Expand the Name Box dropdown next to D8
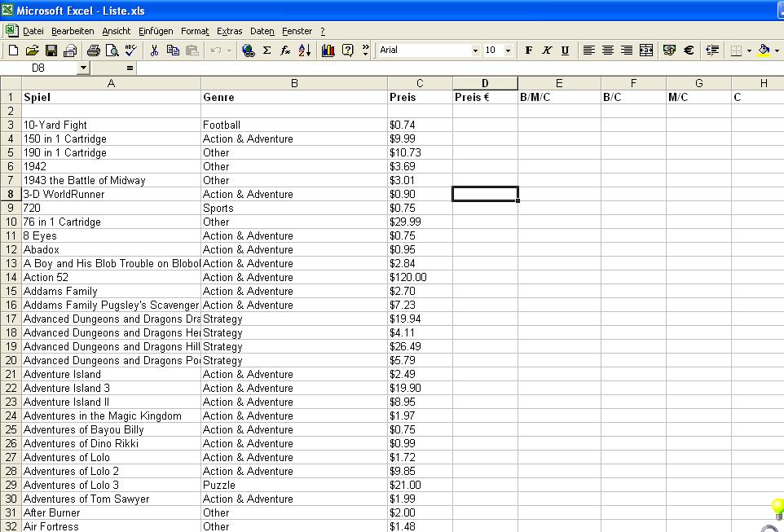 pyautogui.click(x=83, y=68)
